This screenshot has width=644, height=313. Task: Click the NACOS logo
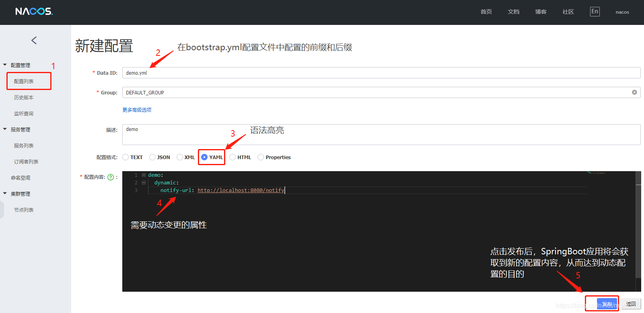34,11
